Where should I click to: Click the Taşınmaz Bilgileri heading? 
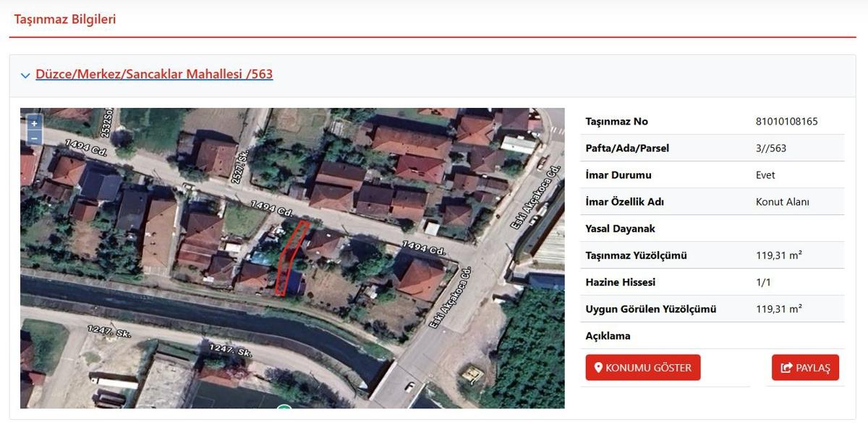click(65, 20)
